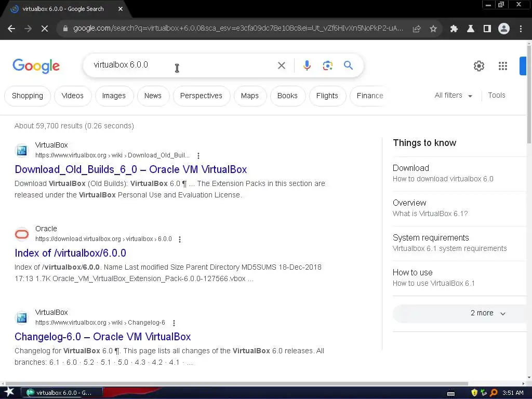Open the Chrome Labs flask icon
This screenshot has width=532, height=399.
click(471, 29)
